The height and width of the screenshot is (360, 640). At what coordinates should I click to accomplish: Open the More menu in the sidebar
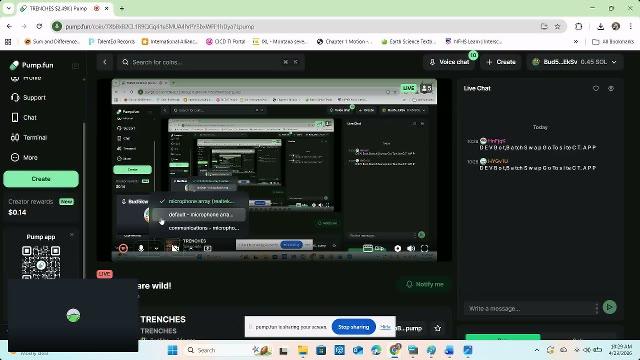[24, 158]
